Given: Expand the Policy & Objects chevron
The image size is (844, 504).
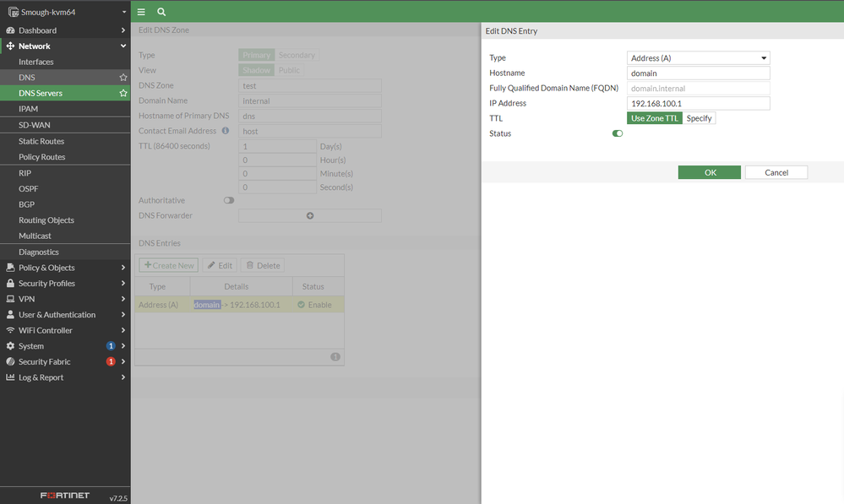Looking at the screenshot, I should tap(123, 268).
